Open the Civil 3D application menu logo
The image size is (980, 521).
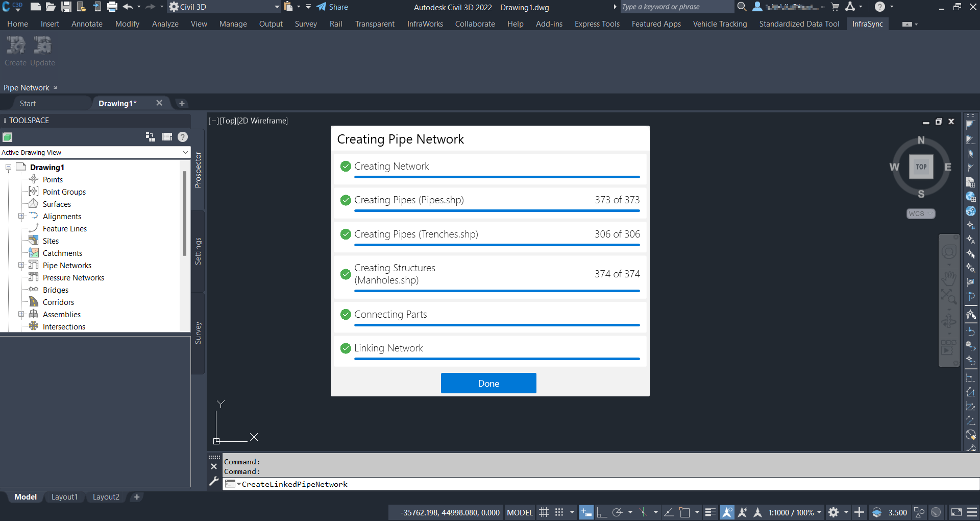click(x=12, y=7)
